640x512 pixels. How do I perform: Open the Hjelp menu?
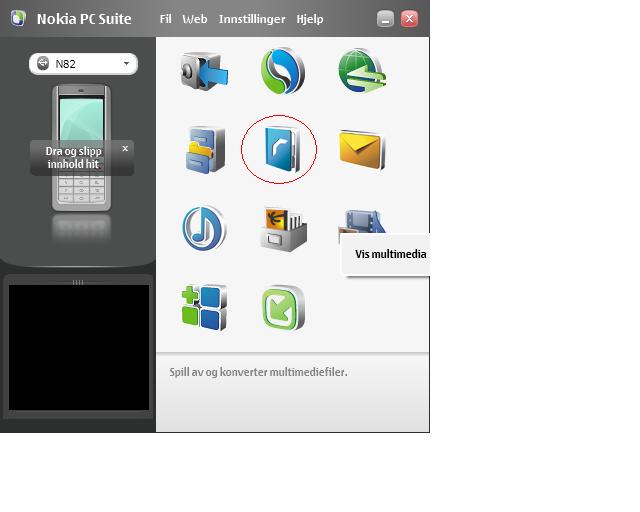(310, 19)
